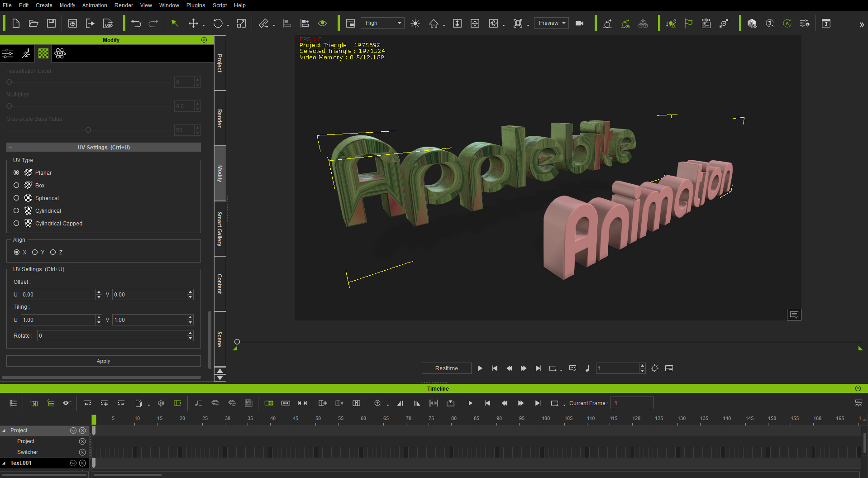The image size is (868, 478).
Task: Click the timeline zoom icon
Action: 377,403
